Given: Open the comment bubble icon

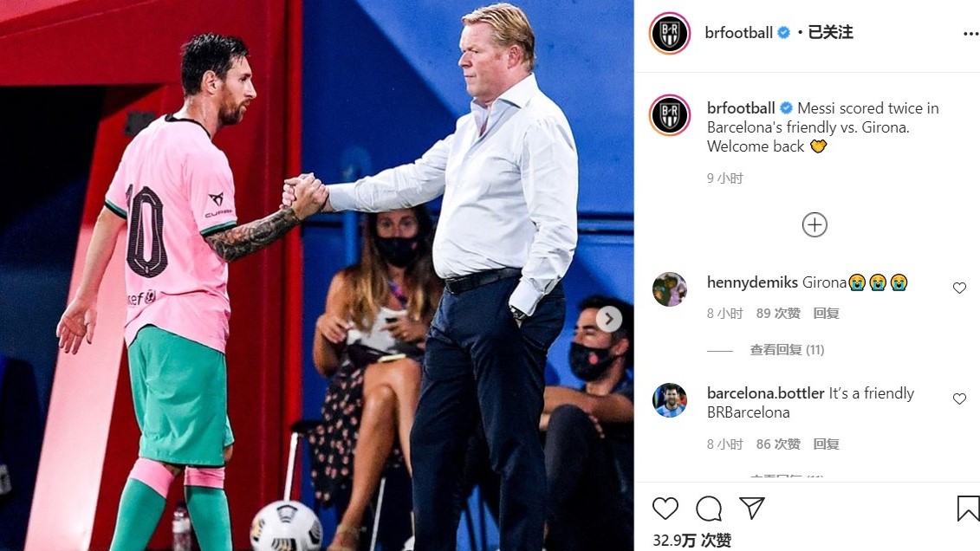Looking at the screenshot, I should point(709,509).
